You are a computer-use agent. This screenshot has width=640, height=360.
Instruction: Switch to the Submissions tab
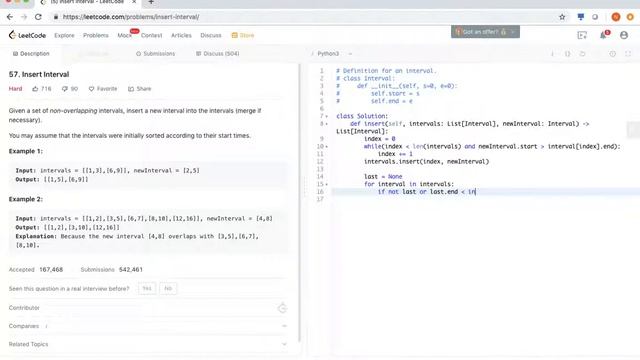click(x=156, y=53)
